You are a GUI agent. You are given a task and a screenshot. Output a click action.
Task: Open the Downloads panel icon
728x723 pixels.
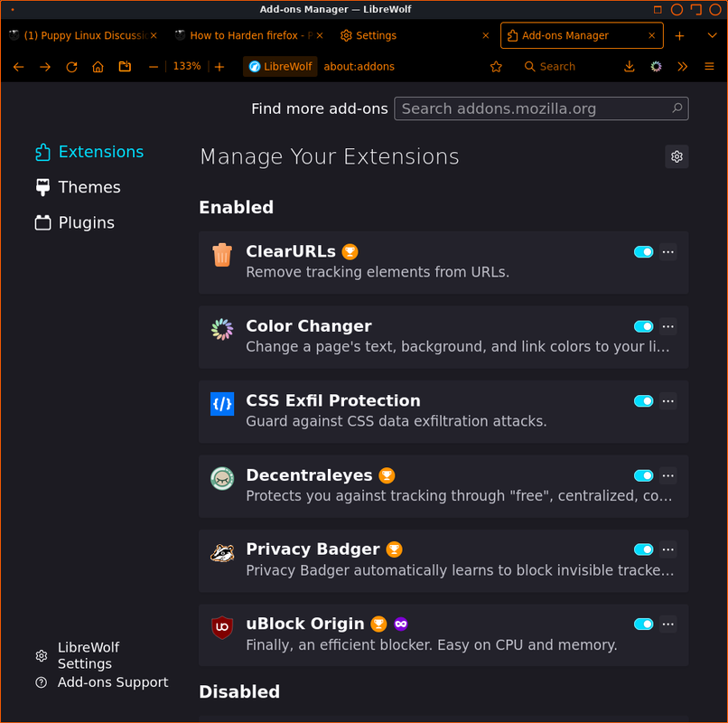tap(630, 67)
